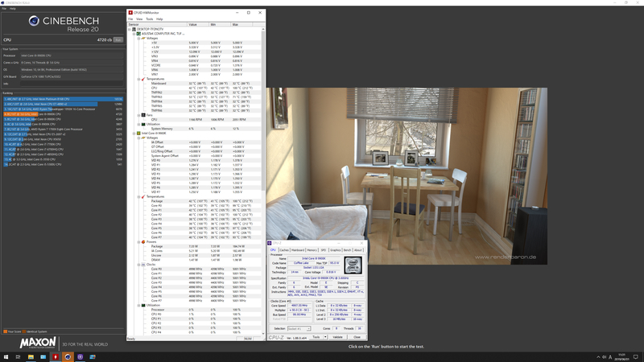Click the Cinebench sphere logo icon

[x=34, y=21]
